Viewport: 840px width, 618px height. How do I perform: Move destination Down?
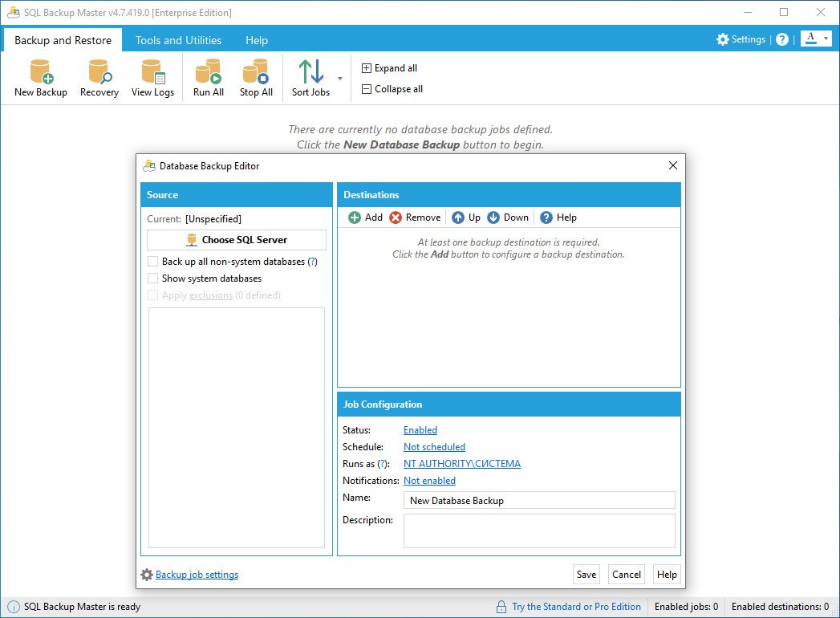508,217
